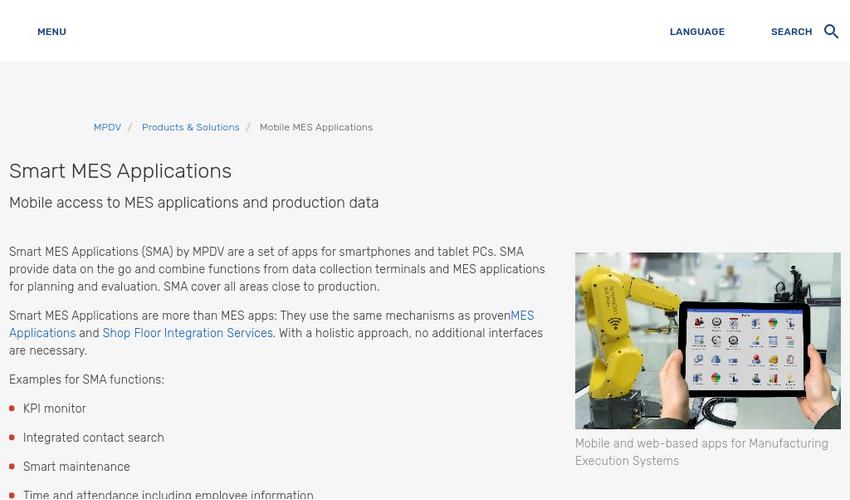Click the search magnifier icon

click(x=831, y=32)
